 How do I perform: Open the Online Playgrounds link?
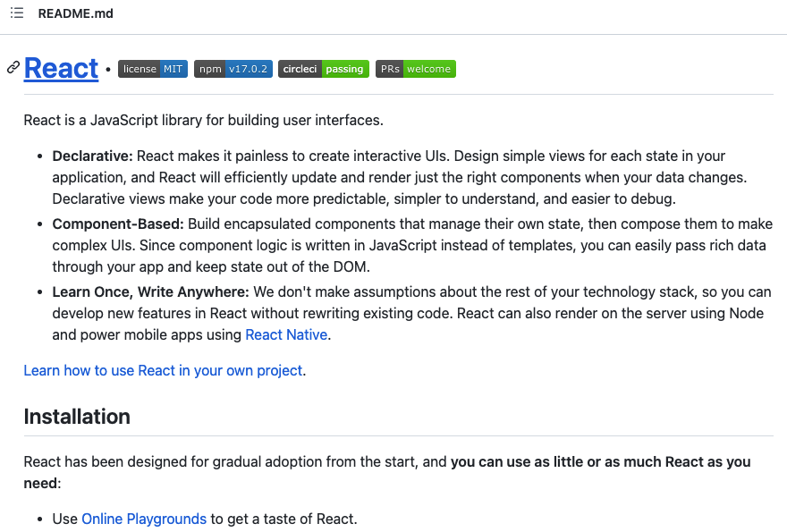click(x=144, y=519)
